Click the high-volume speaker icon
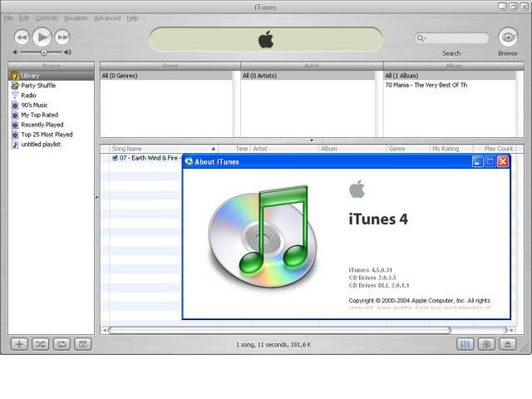The image size is (532, 399). coord(68,52)
